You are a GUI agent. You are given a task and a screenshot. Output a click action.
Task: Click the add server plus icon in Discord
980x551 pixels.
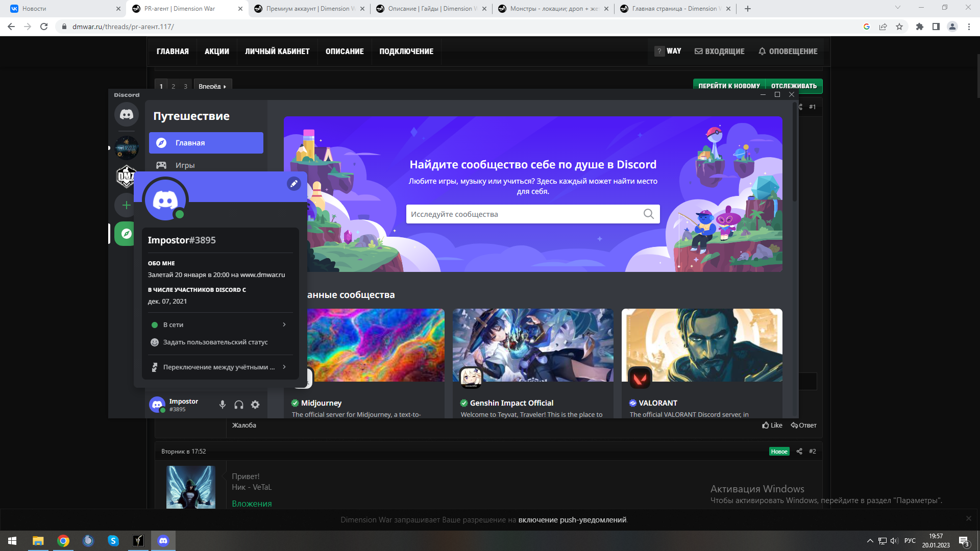point(127,205)
